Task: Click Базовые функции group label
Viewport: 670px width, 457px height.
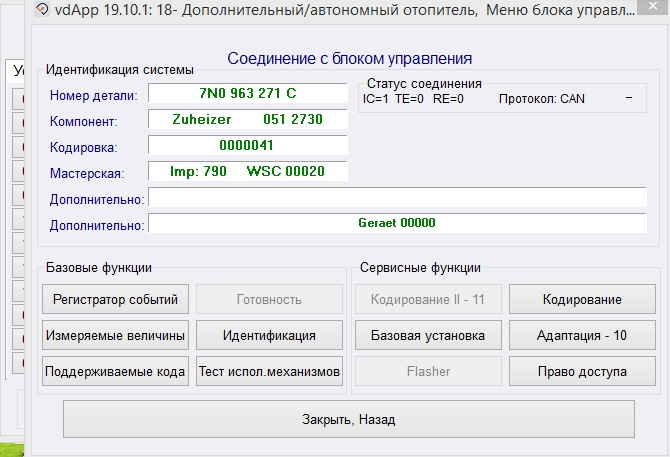Action: coord(99,268)
